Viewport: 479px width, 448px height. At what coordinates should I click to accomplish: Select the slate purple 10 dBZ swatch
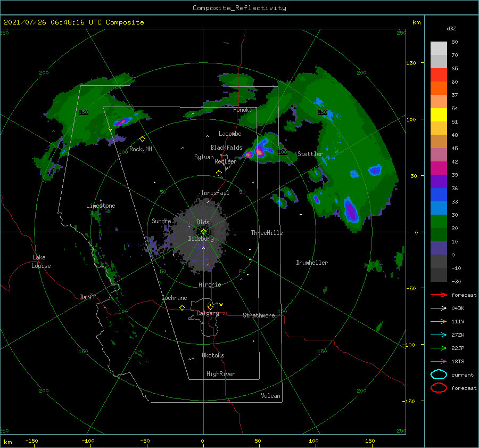[x=439, y=248]
